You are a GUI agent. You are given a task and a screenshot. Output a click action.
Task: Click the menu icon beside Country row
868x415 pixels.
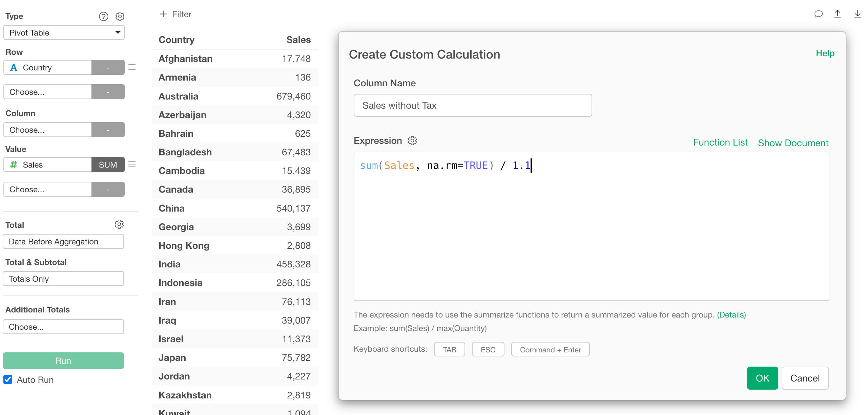tap(132, 67)
